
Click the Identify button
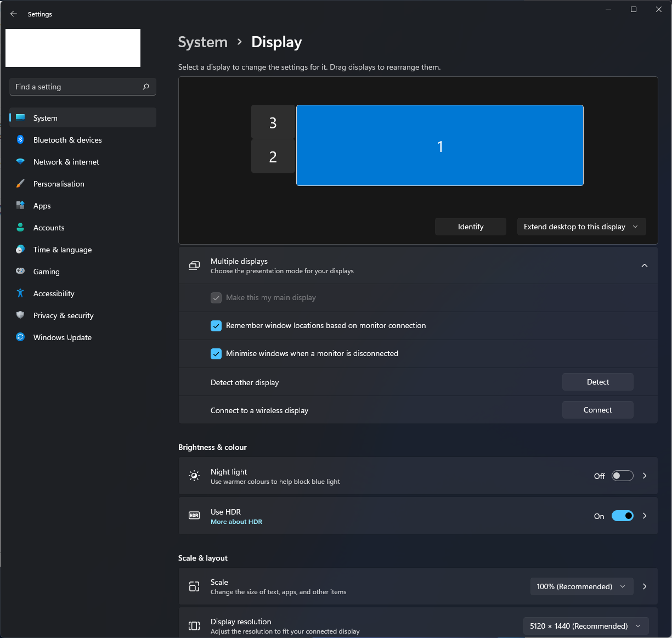471,227
